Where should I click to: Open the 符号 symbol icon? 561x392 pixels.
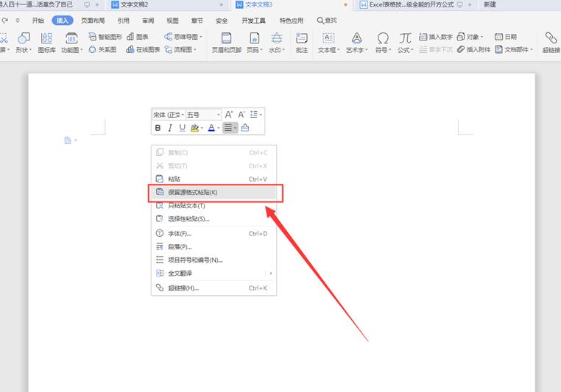(x=382, y=38)
